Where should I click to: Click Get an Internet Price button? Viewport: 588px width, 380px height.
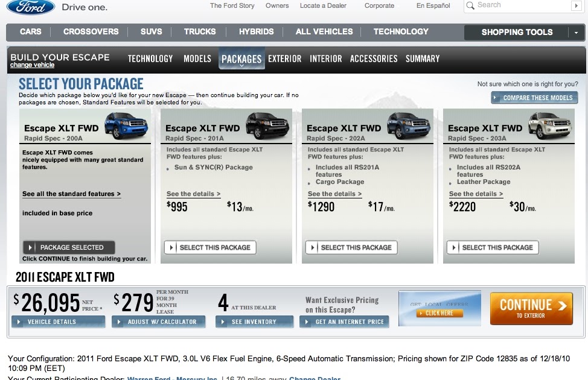click(x=344, y=321)
